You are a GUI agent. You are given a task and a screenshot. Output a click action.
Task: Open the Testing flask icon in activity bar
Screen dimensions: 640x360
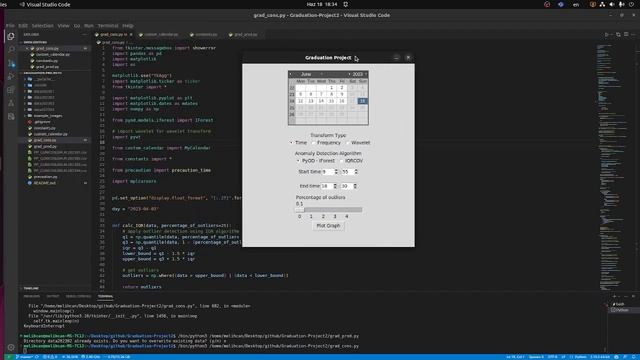point(11,103)
